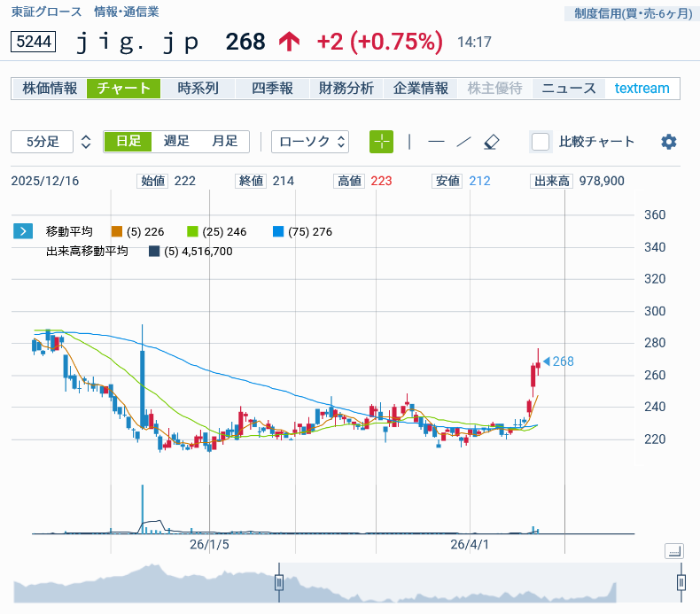Screen dimensions: 700x614
Task: Click the eraser tool icon
Action: coord(492,142)
